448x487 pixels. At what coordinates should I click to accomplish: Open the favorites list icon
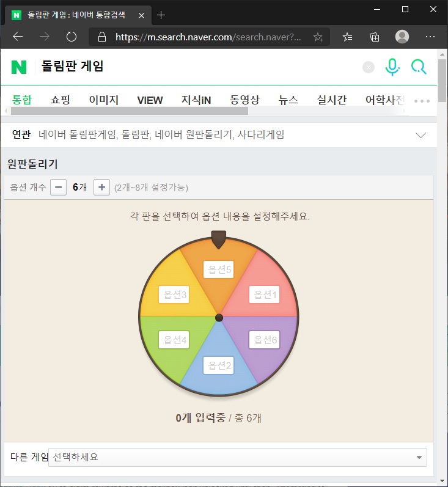[x=347, y=37]
